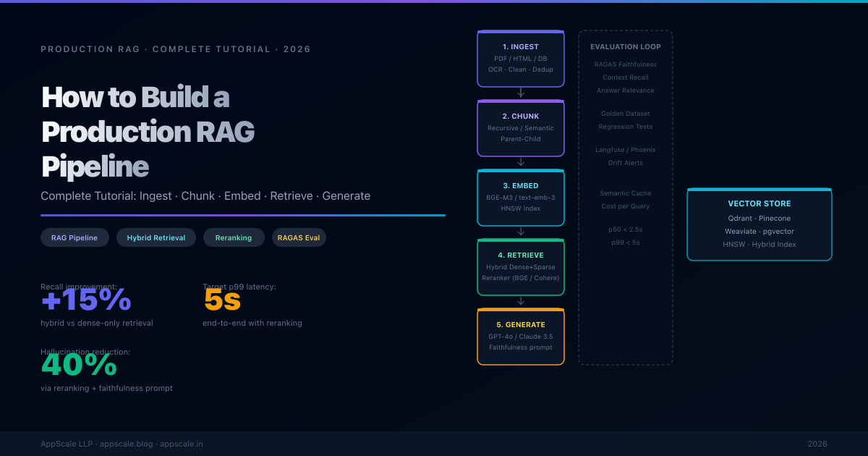This screenshot has height=456, width=868.
Task: Click the 5s target latency figure
Action: (222, 300)
